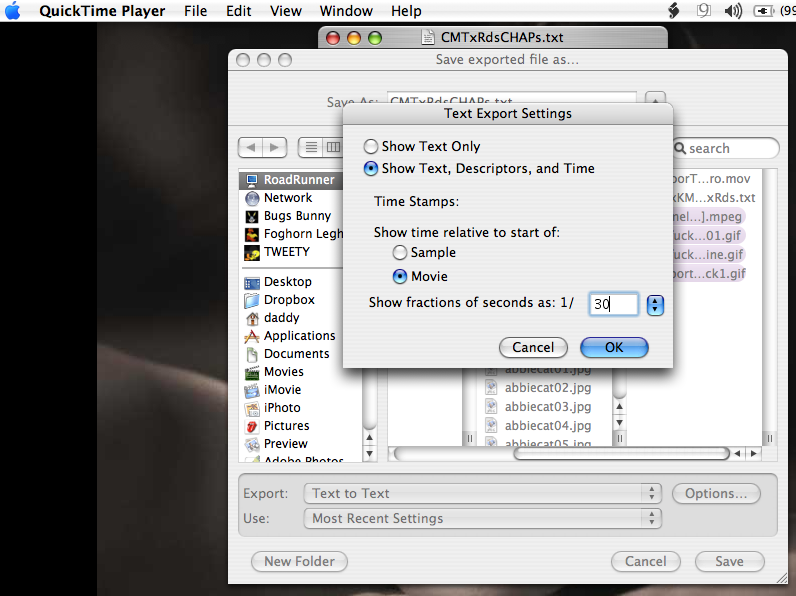The height and width of the screenshot is (596, 796).
Task: Click the Options... button
Action: coord(716,493)
